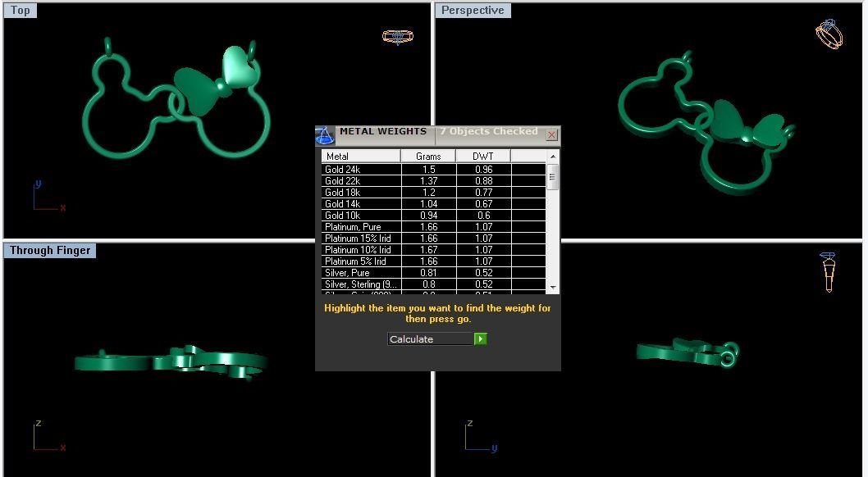Click the bow model in Top viewport
Viewport: 868px width, 477px height.
point(215,80)
